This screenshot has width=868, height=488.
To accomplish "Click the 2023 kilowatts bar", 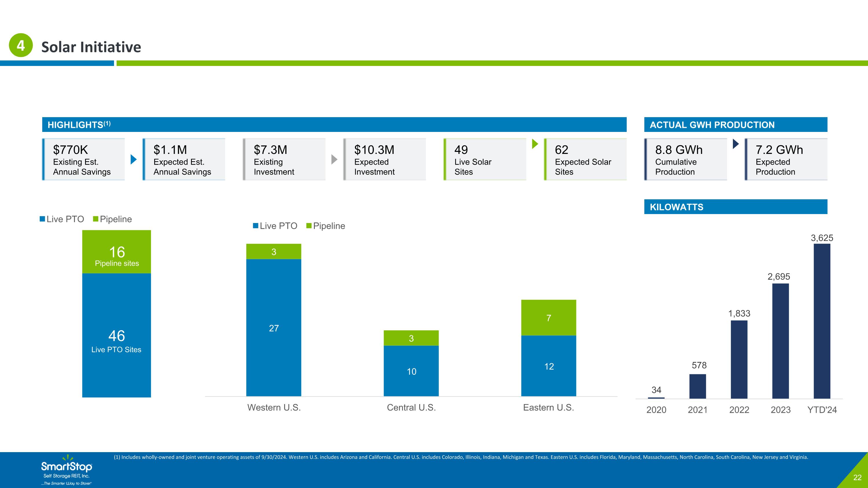I will [x=780, y=341].
